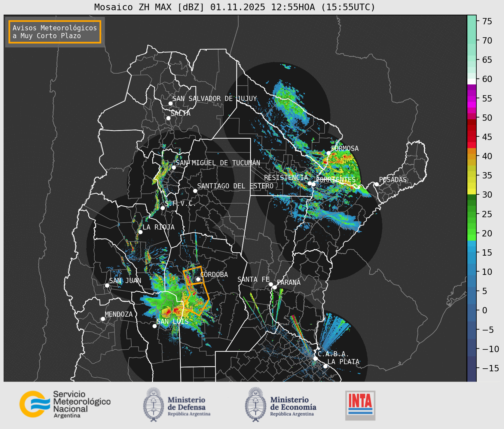Click the Salta city dot
The width and height of the screenshot is (504, 429).
point(169,118)
